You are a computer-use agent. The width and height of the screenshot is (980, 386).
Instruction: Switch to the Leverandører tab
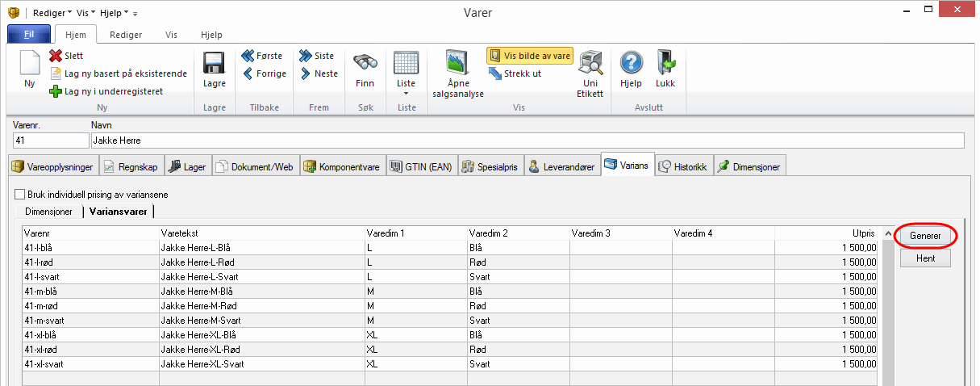[562, 167]
